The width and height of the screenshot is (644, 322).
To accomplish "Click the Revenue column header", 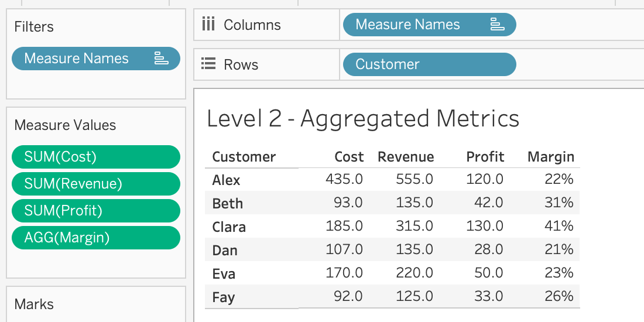I will [x=406, y=157].
